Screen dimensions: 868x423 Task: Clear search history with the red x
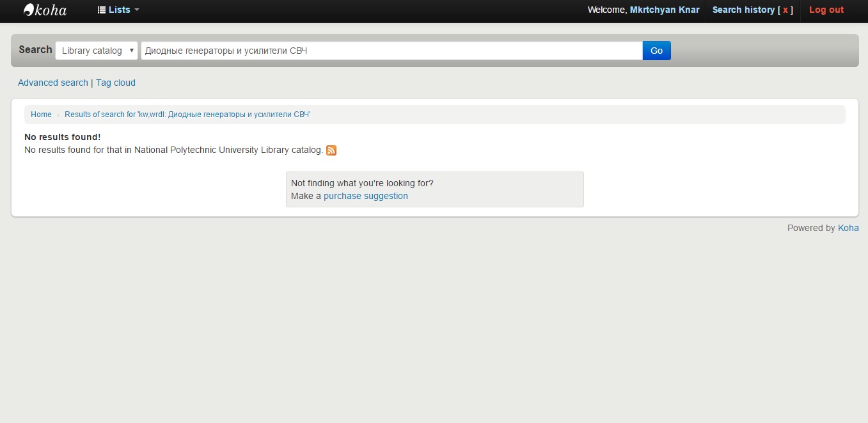pyautogui.click(x=785, y=10)
